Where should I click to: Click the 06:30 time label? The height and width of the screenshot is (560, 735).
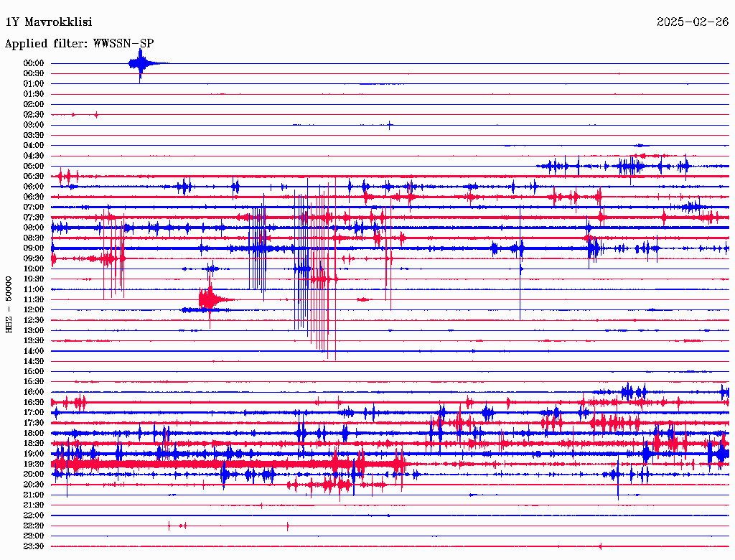34,197
